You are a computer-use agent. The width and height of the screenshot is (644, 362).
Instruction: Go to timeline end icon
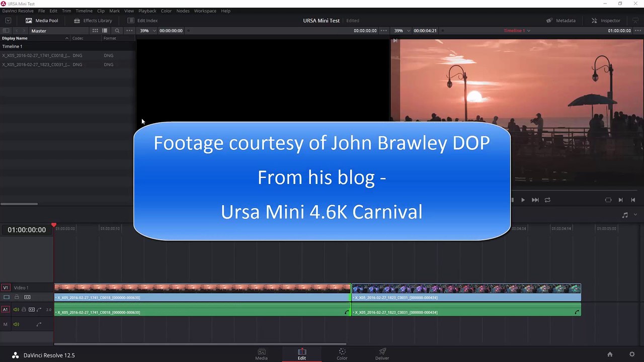pyautogui.click(x=633, y=200)
